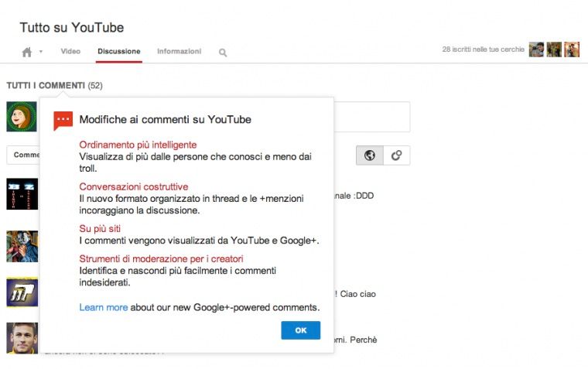This screenshot has height=369, width=588.
Task: Click 'Ordinamento più intelligente' heading
Action: (138, 145)
